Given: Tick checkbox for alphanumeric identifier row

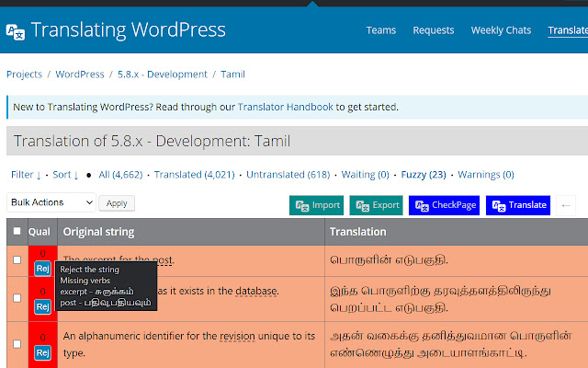Looking at the screenshot, I should point(17,344).
